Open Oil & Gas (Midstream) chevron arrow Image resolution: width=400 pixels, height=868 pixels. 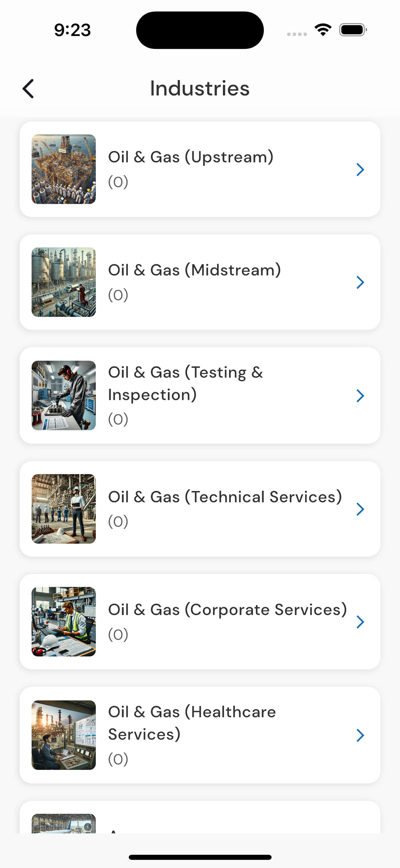[x=360, y=282]
